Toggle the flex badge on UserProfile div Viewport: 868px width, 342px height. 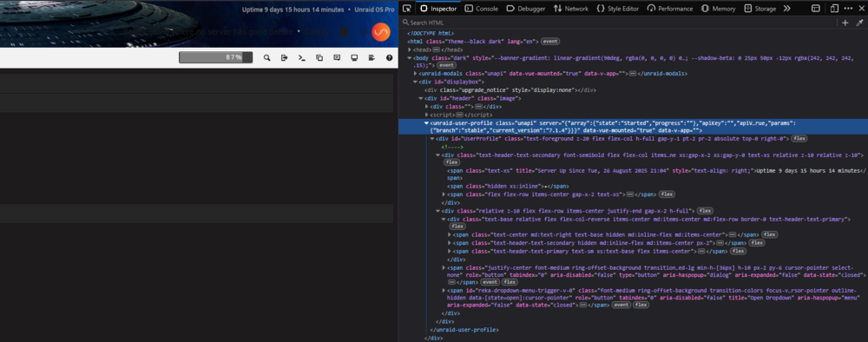pos(799,138)
